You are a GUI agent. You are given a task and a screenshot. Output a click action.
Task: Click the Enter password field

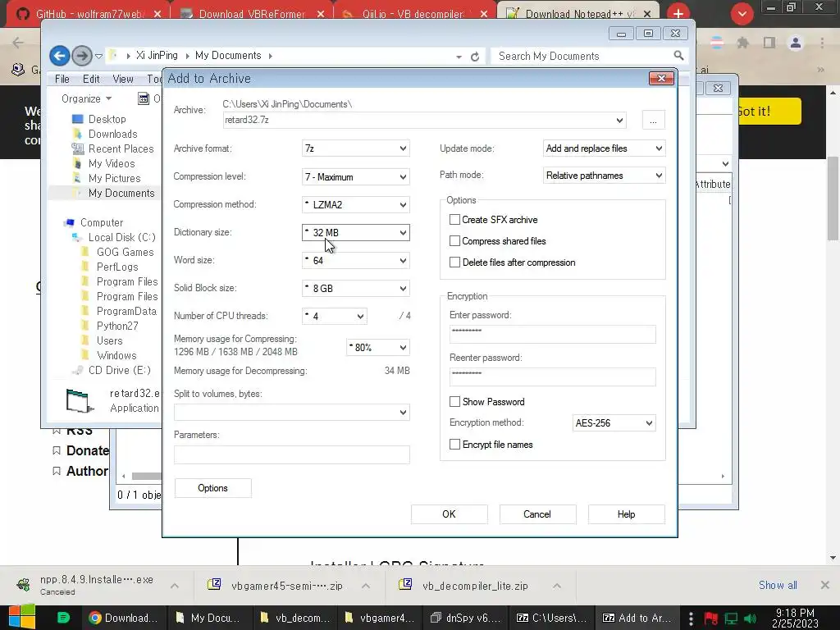(x=552, y=335)
